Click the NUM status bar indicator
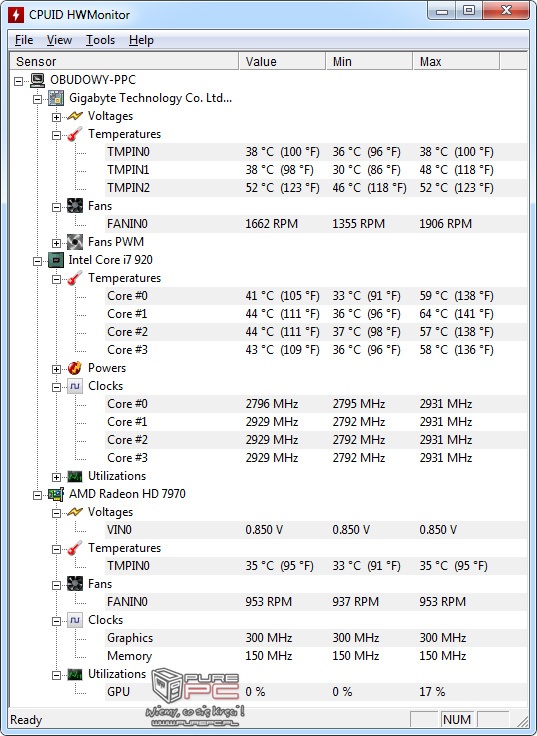Screen dimensions: 537x736 tap(457, 720)
